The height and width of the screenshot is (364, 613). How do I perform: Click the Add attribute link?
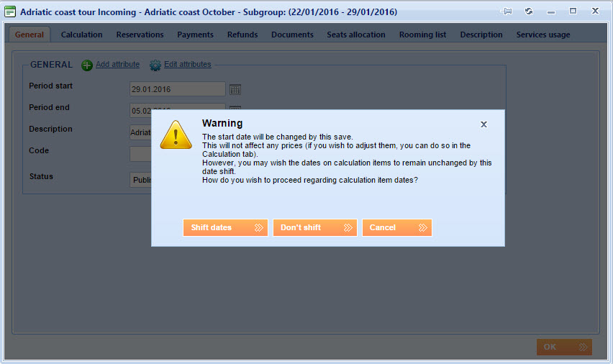[118, 64]
